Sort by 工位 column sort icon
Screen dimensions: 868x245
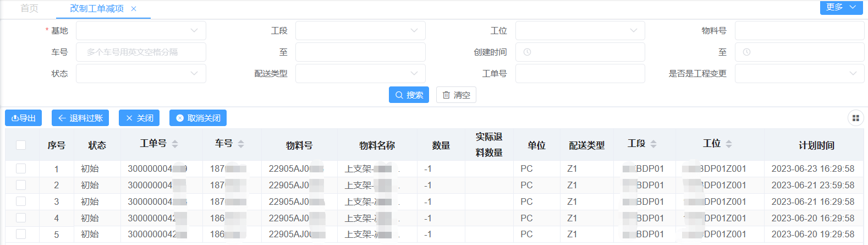tap(729, 144)
